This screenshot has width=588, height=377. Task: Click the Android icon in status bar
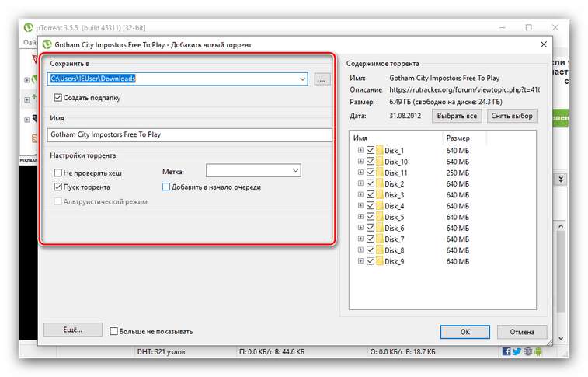(539, 351)
